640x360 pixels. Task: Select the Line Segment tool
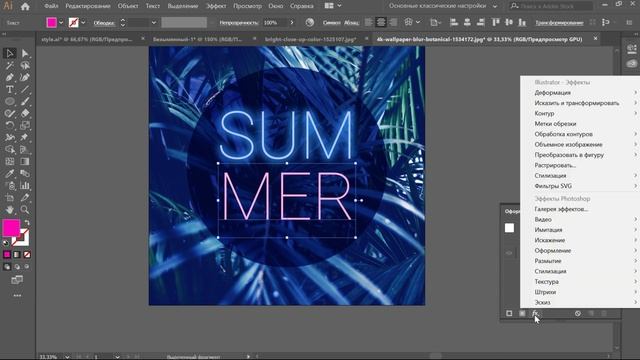click(25, 89)
